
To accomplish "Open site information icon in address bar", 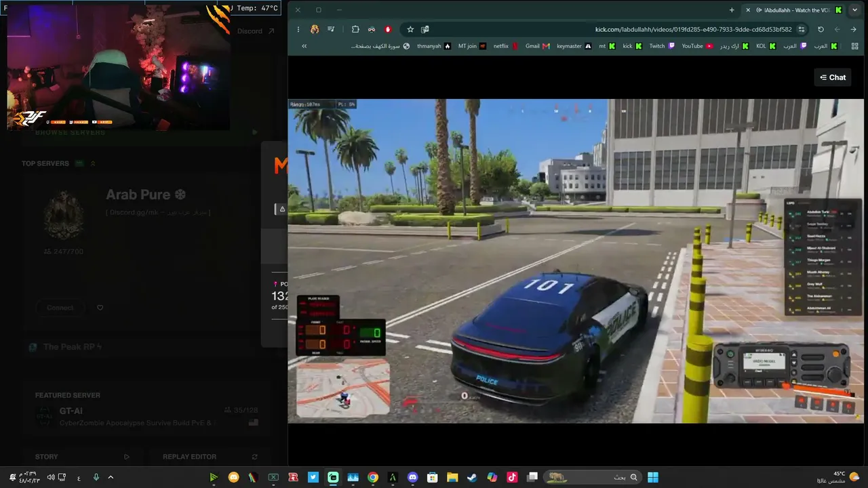I will click(x=802, y=29).
